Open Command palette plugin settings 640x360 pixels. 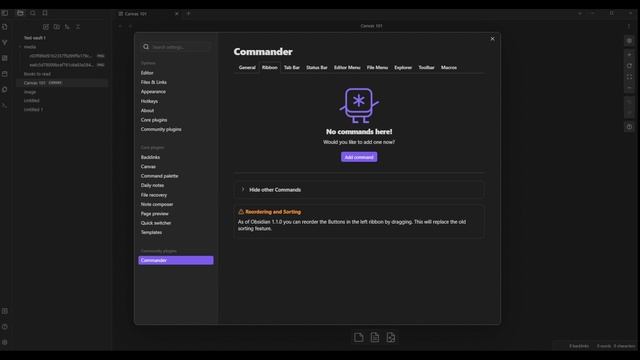click(176, 176)
